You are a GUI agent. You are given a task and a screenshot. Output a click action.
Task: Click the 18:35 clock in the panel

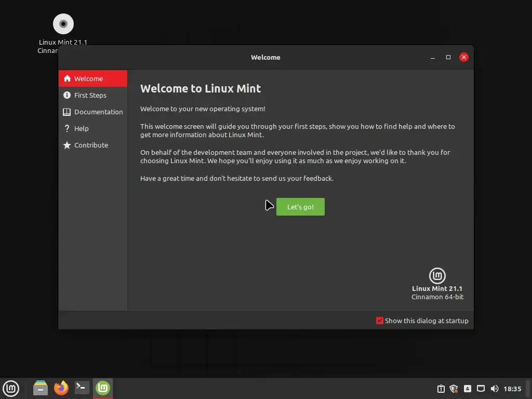click(512, 389)
